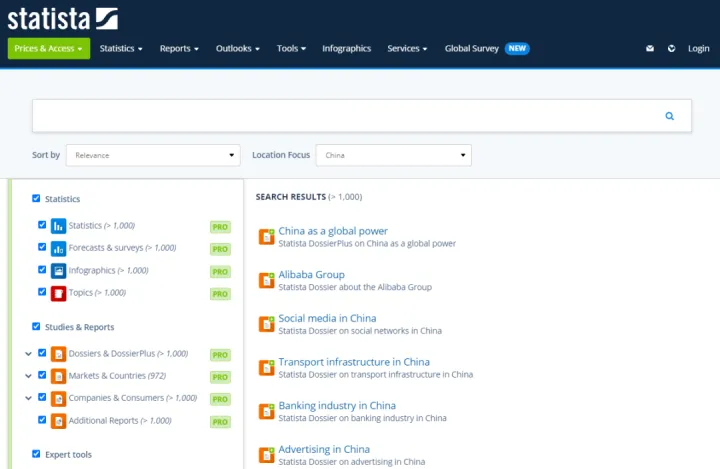
Task: Uncheck the Markets & Countries checkbox
Action: click(42, 375)
